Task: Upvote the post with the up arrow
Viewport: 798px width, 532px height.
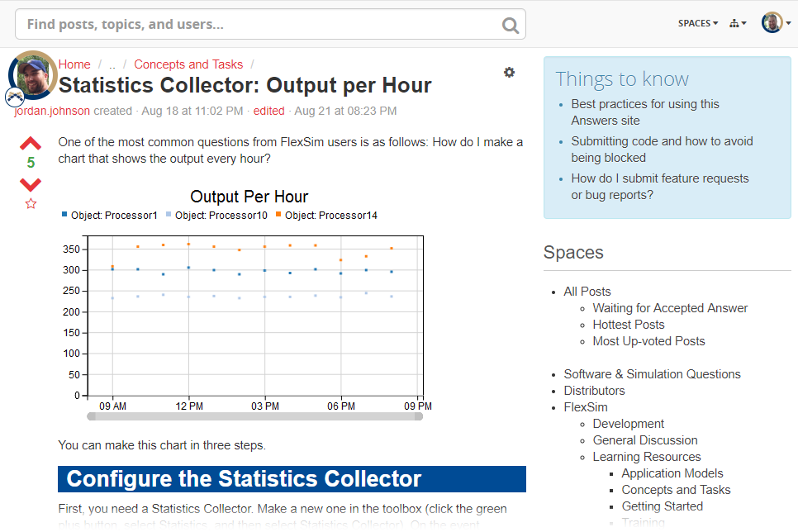Action: point(31,144)
